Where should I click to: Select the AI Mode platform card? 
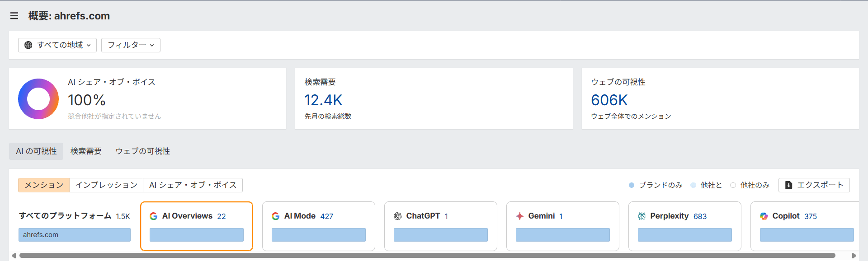click(319, 226)
